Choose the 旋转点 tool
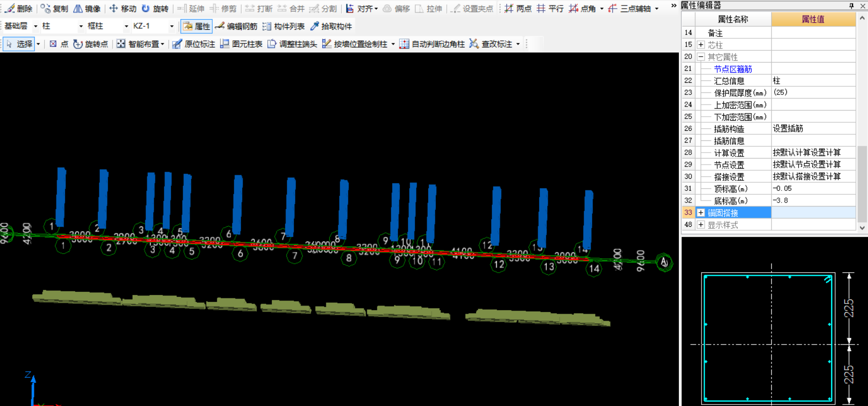 [91, 44]
